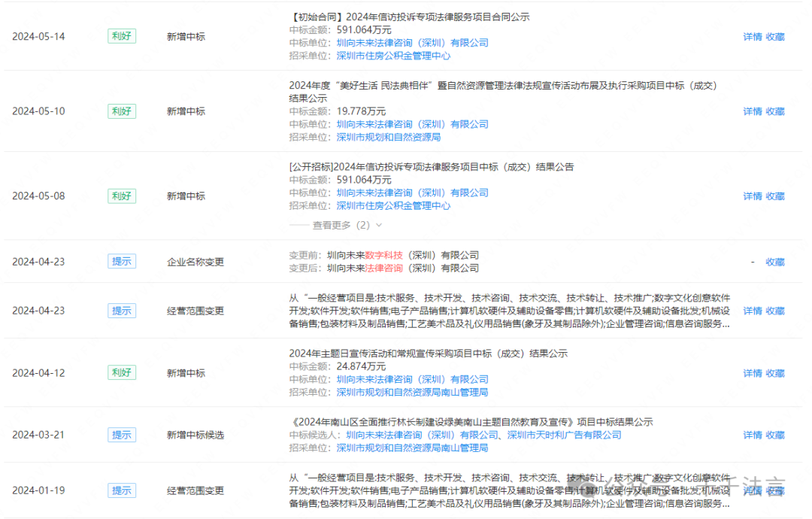The width and height of the screenshot is (812, 519).
Task: Click 收藏 in the 2024-04-12 row
Action: [775, 373]
